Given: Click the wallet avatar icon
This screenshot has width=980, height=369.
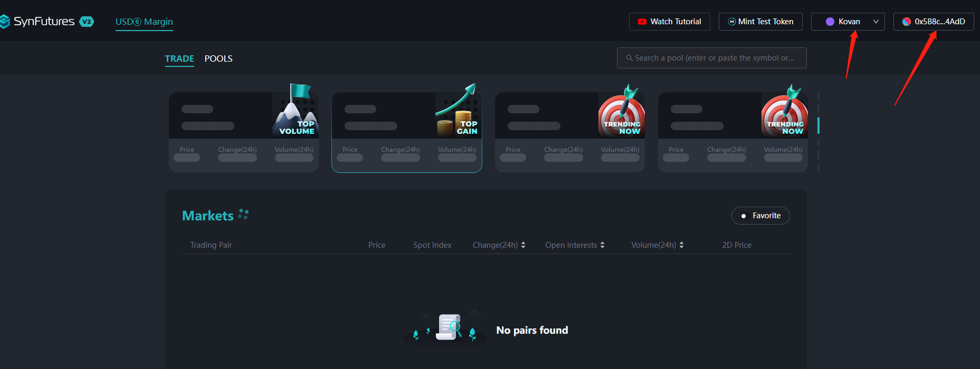Looking at the screenshot, I should (906, 22).
